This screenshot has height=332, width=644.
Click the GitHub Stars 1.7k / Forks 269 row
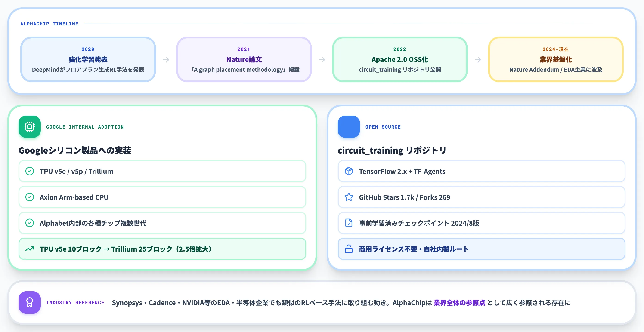tap(482, 197)
